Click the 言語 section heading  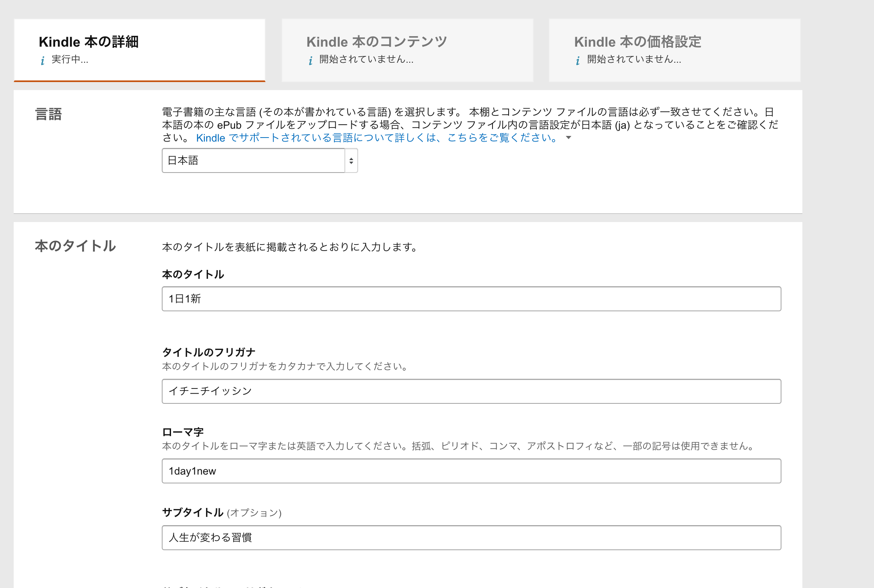[49, 114]
